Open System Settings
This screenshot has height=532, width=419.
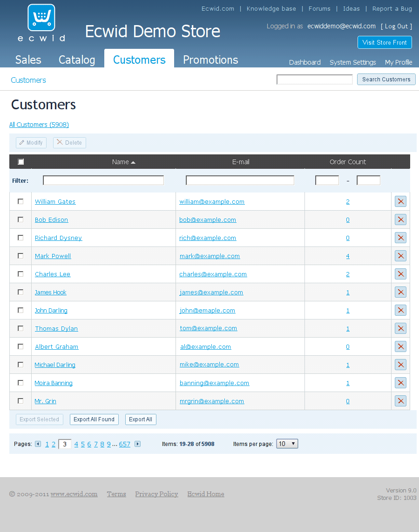coord(352,62)
